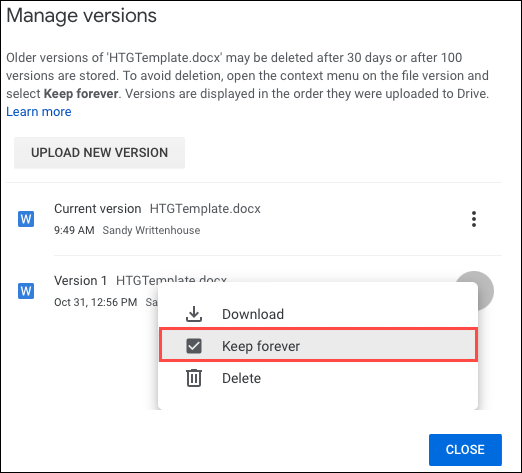Click the Sandy Writtenhouse author name
Image resolution: width=522 pixels, height=473 pixels.
(151, 230)
